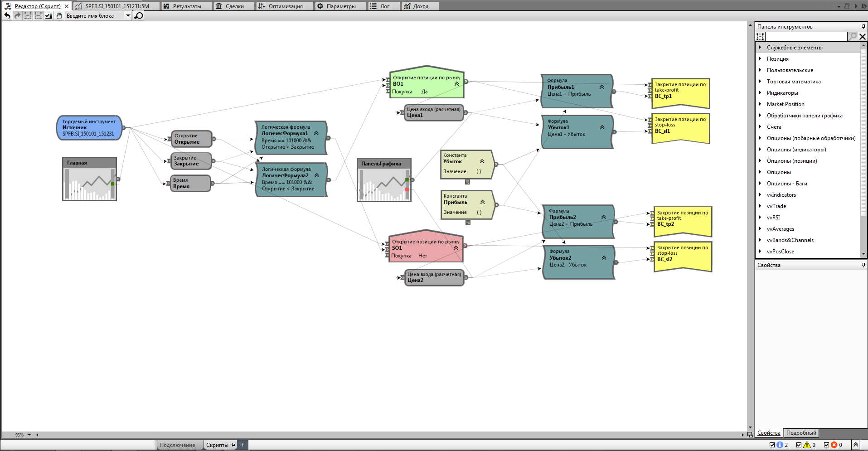Expand the Счета group

point(760,126)
